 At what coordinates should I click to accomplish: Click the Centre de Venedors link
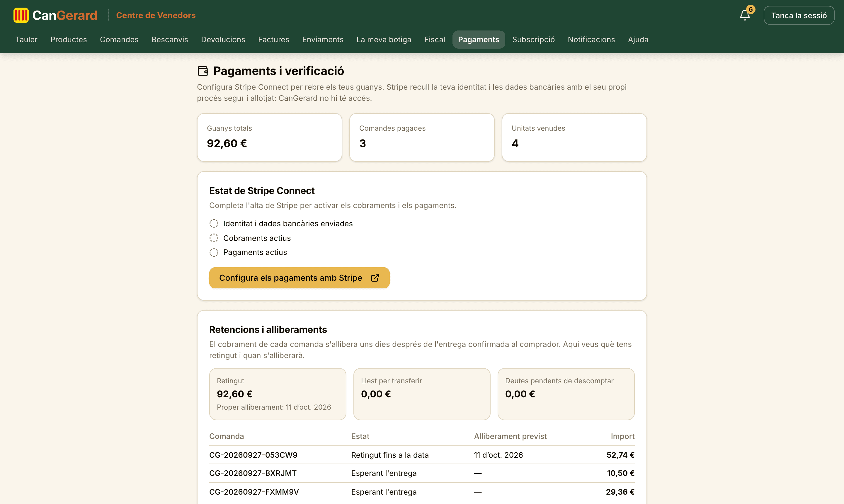point(156,15)
